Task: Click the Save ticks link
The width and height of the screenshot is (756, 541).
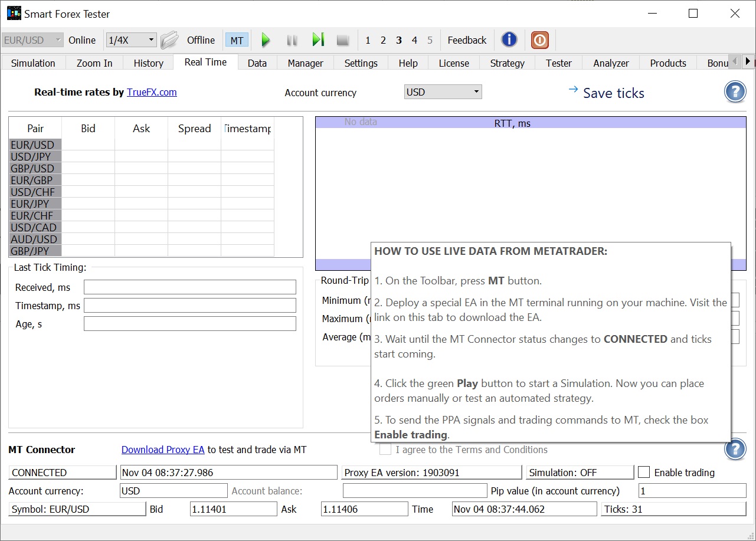Action: click(614, 93)
